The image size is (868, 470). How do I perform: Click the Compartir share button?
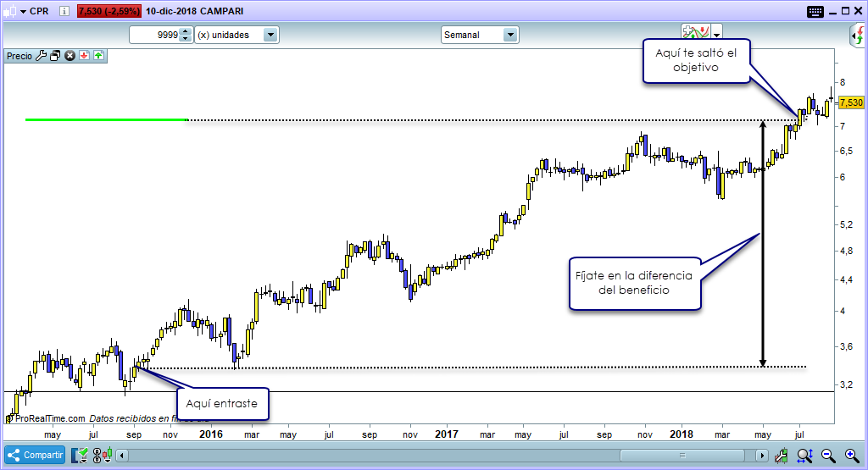(36, 455)
